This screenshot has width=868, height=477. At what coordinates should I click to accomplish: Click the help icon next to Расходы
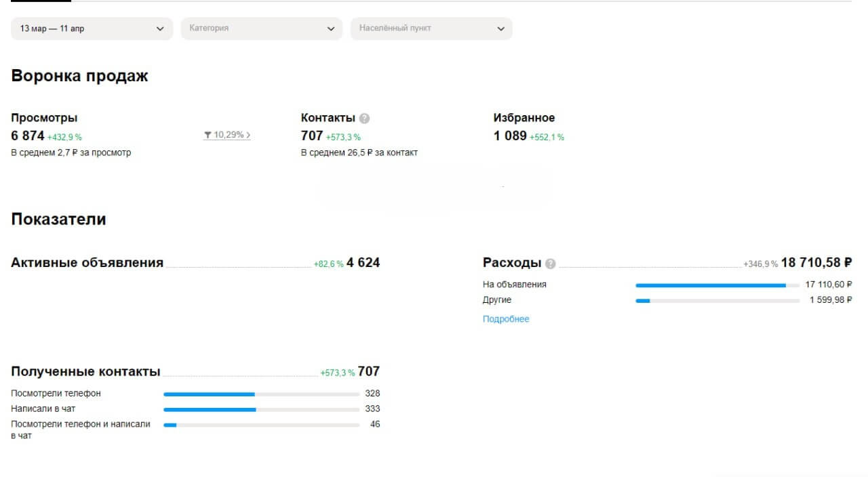550,264
